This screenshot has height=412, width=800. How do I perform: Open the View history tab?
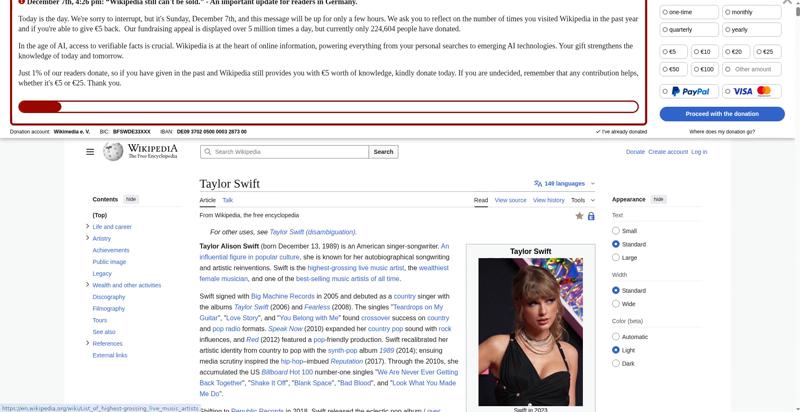point(548,200)
